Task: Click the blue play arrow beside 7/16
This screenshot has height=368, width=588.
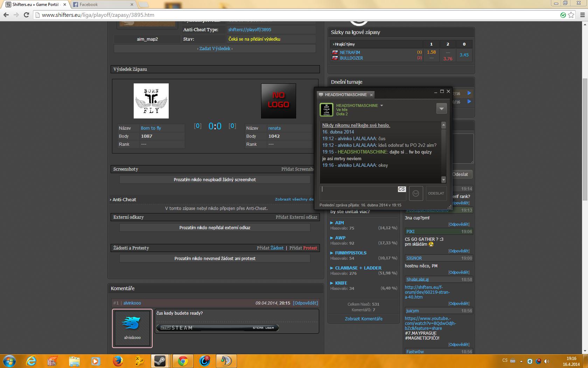Action: 469,93
